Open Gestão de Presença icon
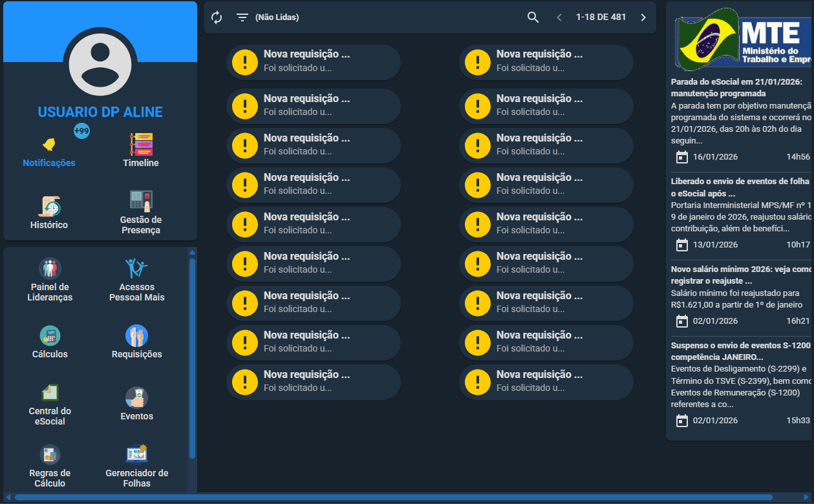Screen dimensions: 814x504 click(141, 201)
